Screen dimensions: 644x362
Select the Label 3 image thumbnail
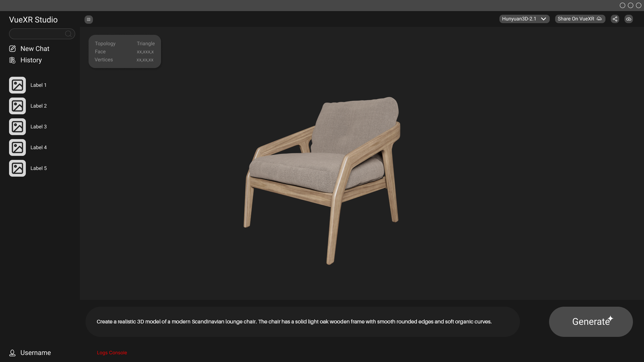coord(17,126)
